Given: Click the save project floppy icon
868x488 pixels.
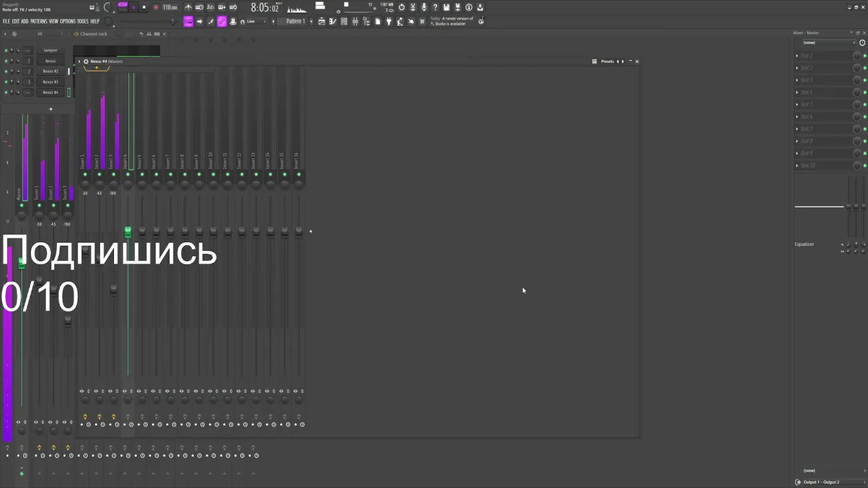Looking at the screenshot, I should click(446, 7).
